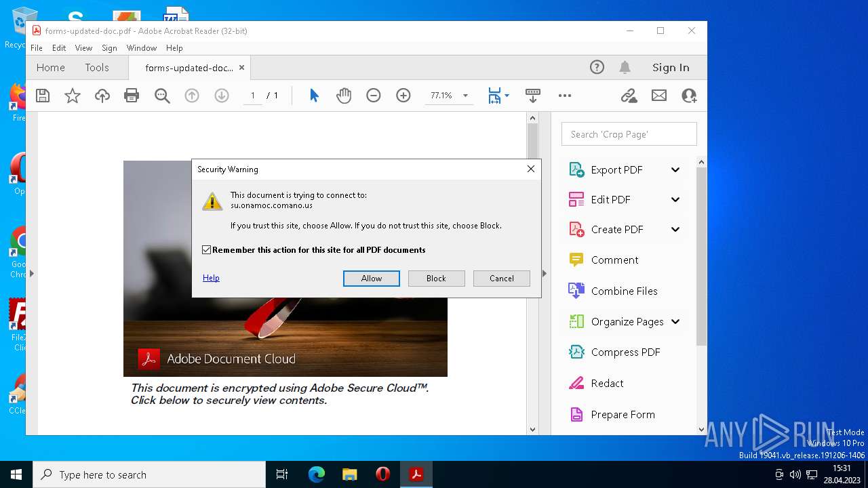
Task: Expand the Export PDF chevron
Action: [675, 170]
